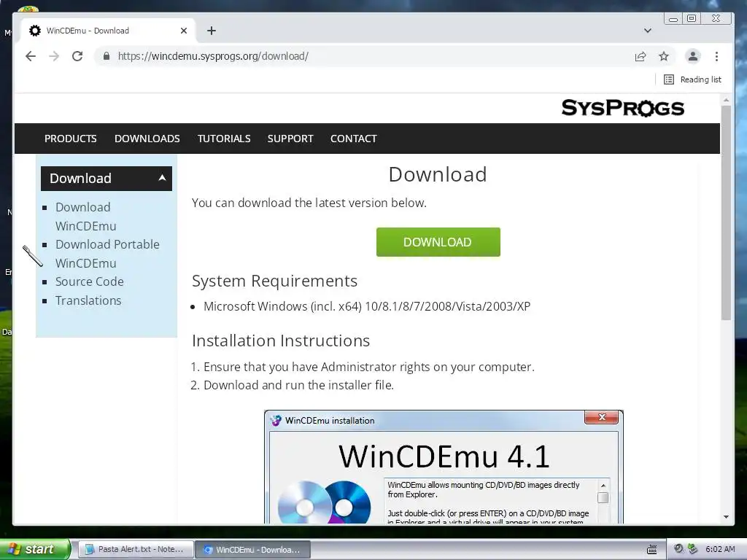Click the page scrollbar down arrow
The height and width of the screenshot is (560, 747).
pos(726,517)
